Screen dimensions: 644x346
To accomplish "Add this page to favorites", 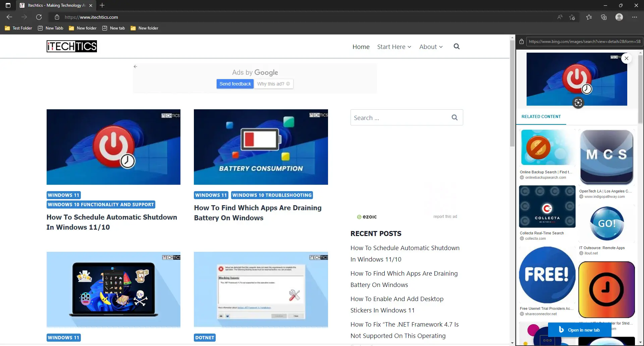I will pyautogui.click(x=572, y=17).
